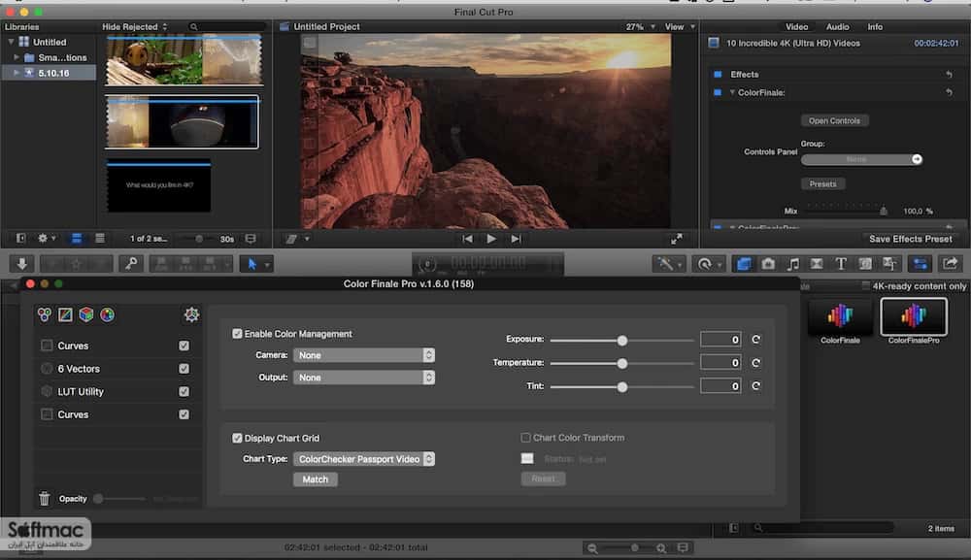Click the Open Controls button
This screenshot has height=560, width=971.
click(x=834, y=120)
